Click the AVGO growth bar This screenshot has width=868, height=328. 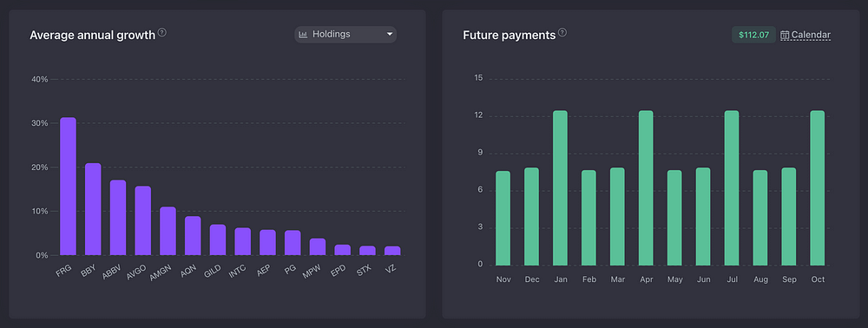click(x=143, y=220)
